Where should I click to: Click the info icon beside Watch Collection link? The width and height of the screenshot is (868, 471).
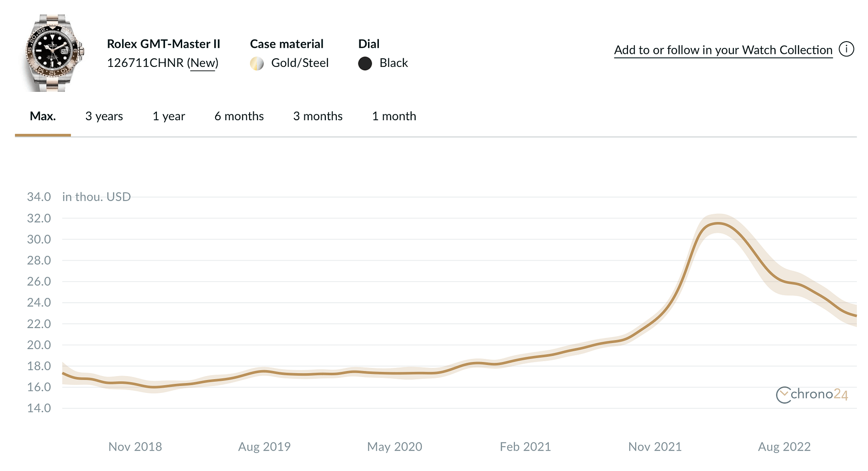tap(846, 49)
